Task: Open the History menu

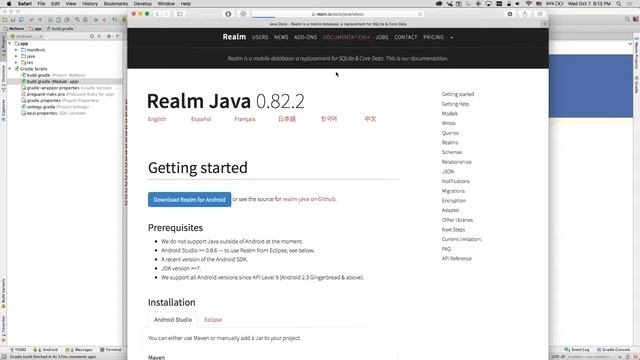Action: pyautogui.click(x=90, y=4)
